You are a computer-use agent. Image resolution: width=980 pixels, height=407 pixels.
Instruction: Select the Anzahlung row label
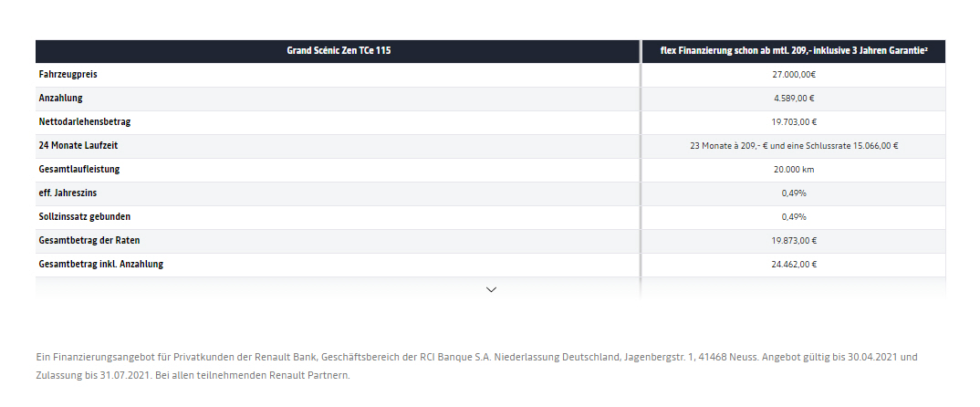(61, 99)
